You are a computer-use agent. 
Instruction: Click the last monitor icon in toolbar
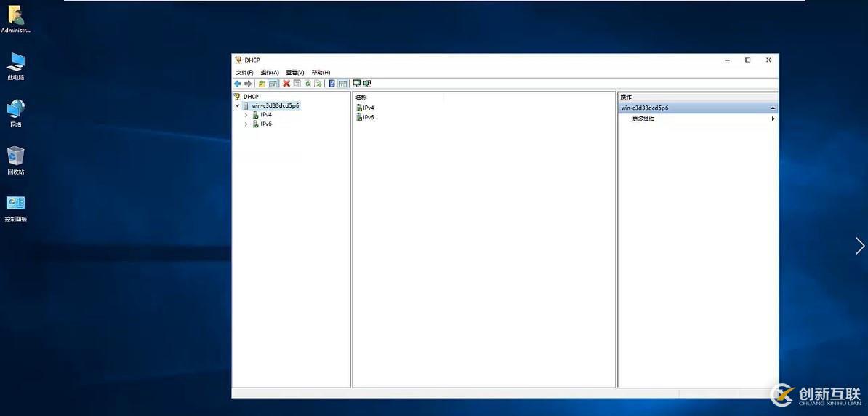[x=367, y=84]
